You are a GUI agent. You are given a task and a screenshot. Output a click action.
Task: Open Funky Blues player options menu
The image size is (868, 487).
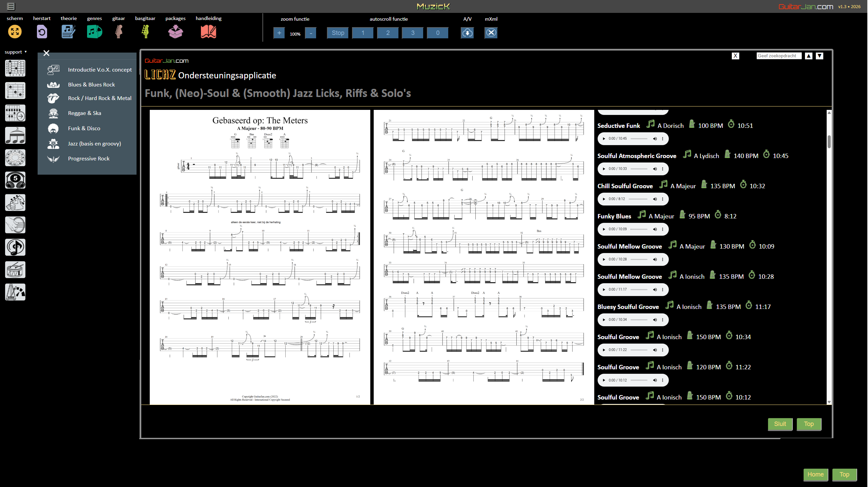pyautogui.click(x=663, y=229)
